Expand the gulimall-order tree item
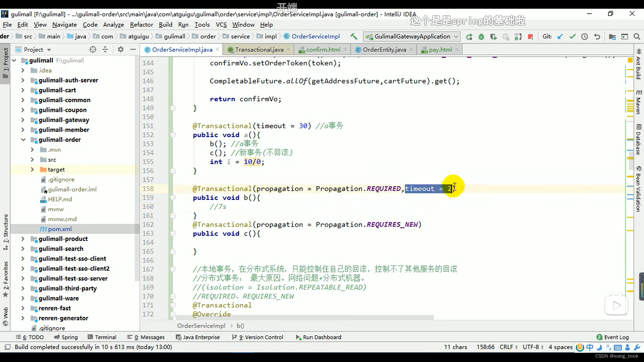 pos(23,139)
